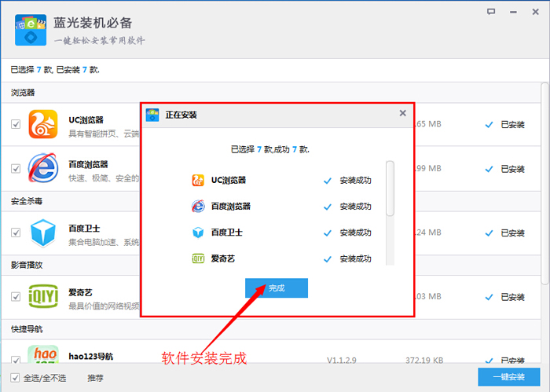Viewport: 550px width, 392px height.
Task: Toggle the 爱奇艺 checkbox
Action: click(x=16, y=297)
